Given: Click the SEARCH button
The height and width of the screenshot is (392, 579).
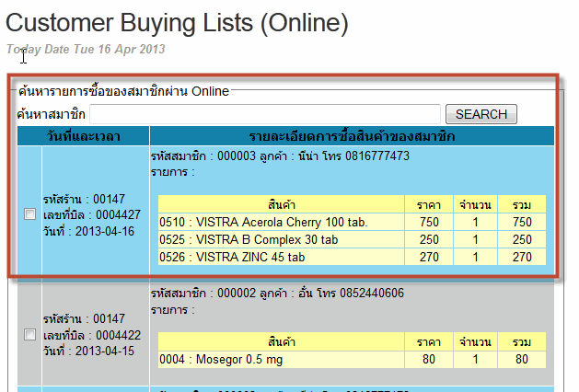Looking at the screenshot, I should (481, 115).
